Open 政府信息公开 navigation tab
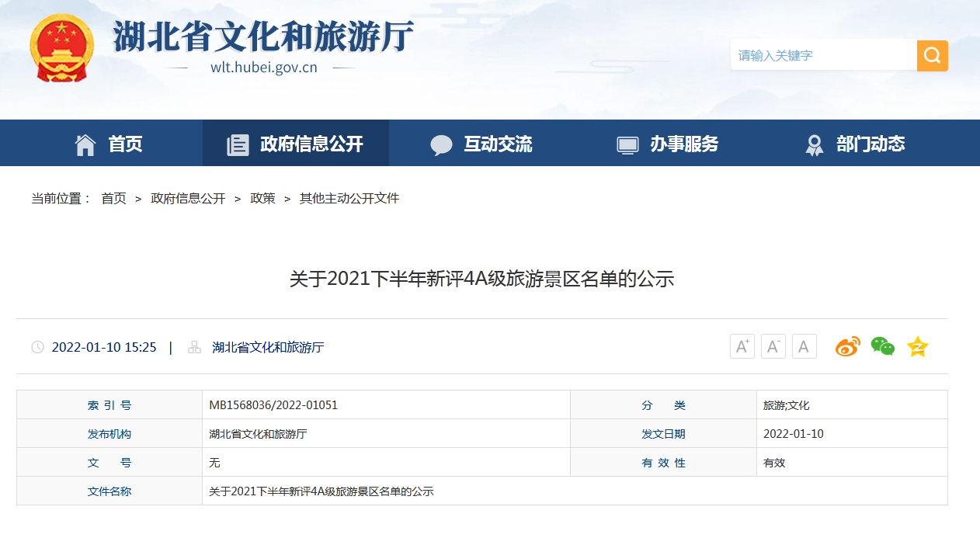The width and height of the screenshot is (980, 538). tap(296, 144)
